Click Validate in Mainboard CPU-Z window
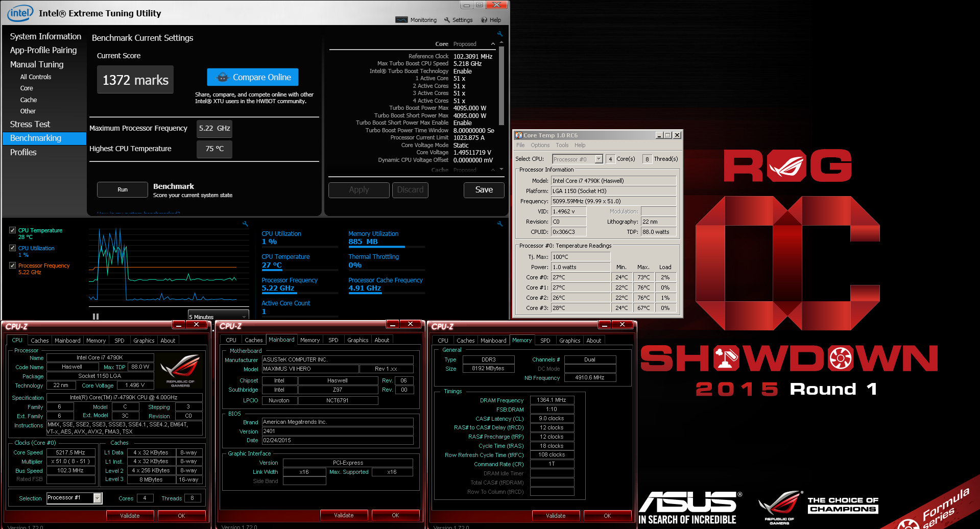Image resolution: width=980 pixels, height=529 pixels. pos(344,515)
